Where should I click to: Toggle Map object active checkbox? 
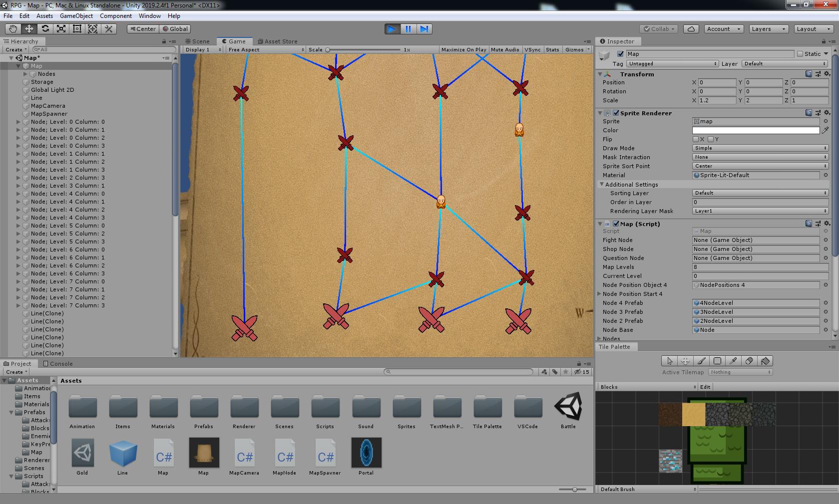pyautogui.click(x=620, y=54)
